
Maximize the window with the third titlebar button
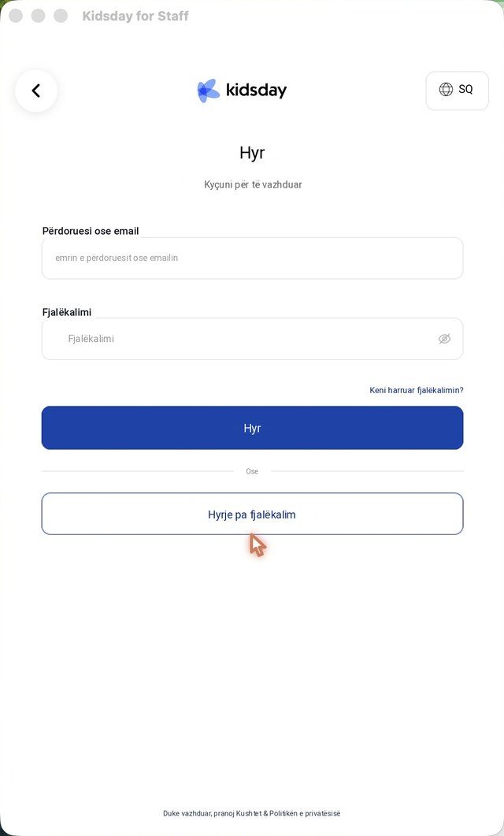pos(61,16)
